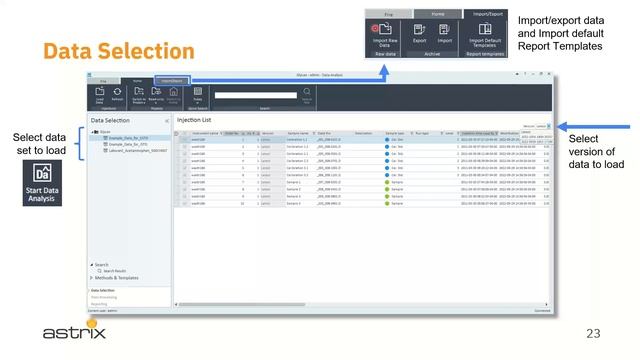Tick the checkbox for injection order 3

pyautogui.click(x=184, y=154)
